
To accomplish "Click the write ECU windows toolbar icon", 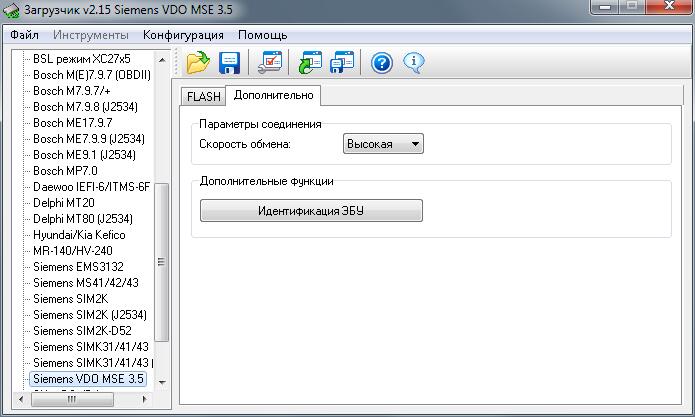I will (342, 62).
